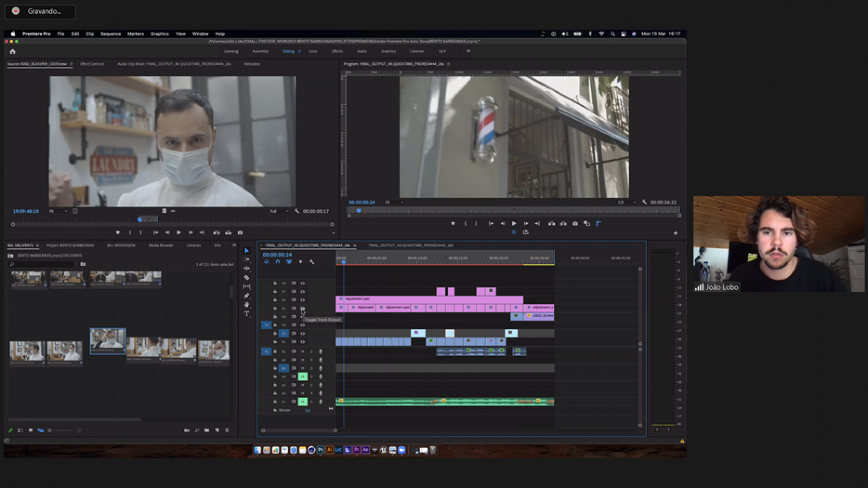Toggle track output eye for V6
The image size is (868, 488).
[302, 300]
